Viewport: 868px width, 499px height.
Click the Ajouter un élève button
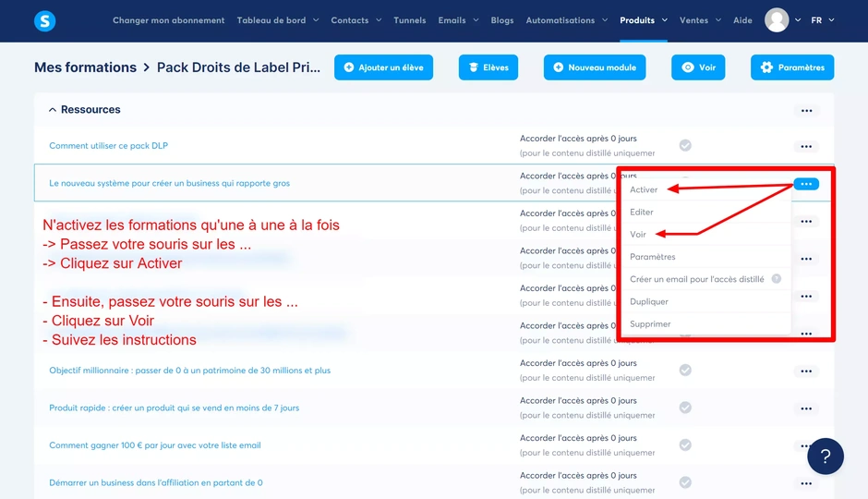[x=383, y=67]
